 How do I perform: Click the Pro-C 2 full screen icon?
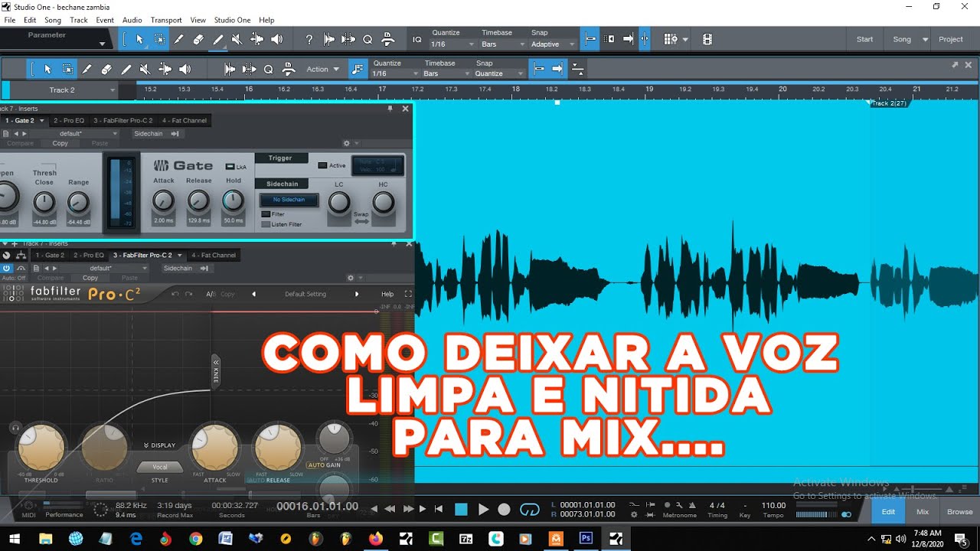pyautogui.click(x=408, y=294)
